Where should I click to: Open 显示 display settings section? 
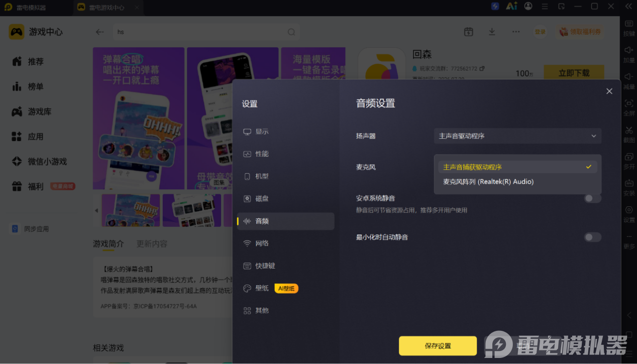[x=285, y=132]
